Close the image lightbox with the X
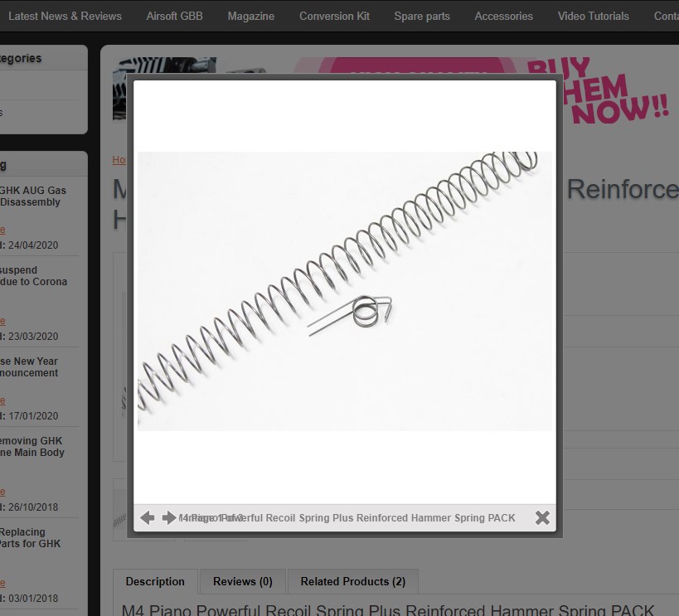 click(542, 517)
